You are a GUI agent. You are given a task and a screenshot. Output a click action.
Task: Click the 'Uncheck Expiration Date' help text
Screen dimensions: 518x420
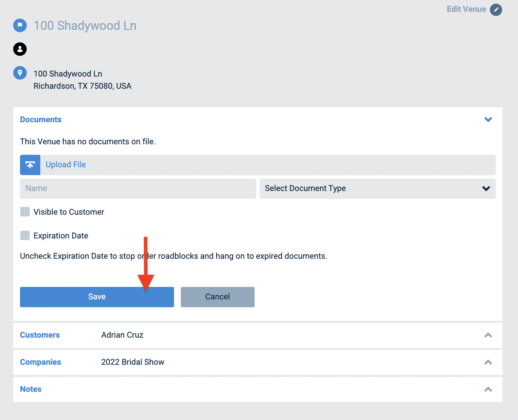pyautogui.click(x=174, y=256)
